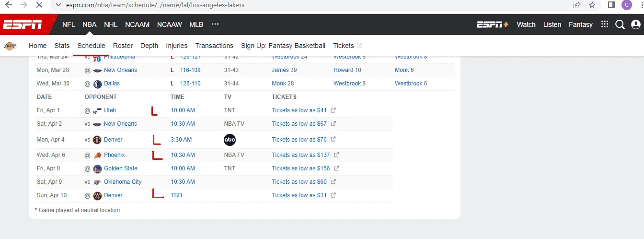Open the Phoenix team link
Viewport: 644px width, 239px height.
[114, 155]
